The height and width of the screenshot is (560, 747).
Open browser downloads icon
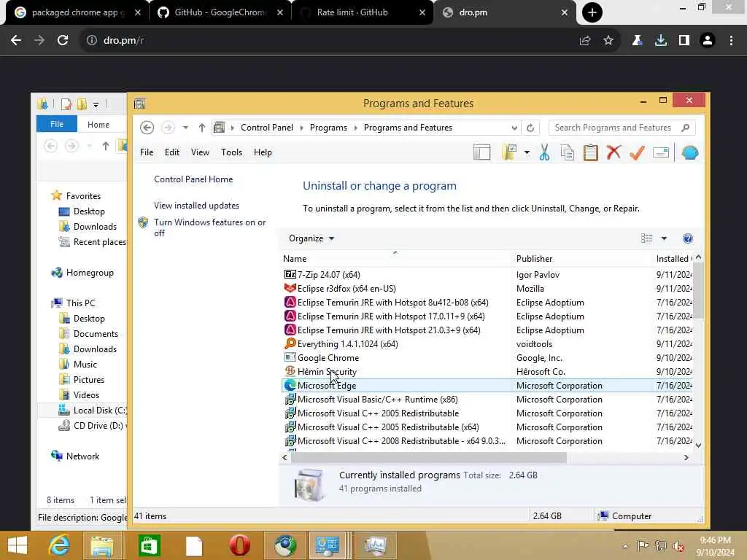[661, 41]
